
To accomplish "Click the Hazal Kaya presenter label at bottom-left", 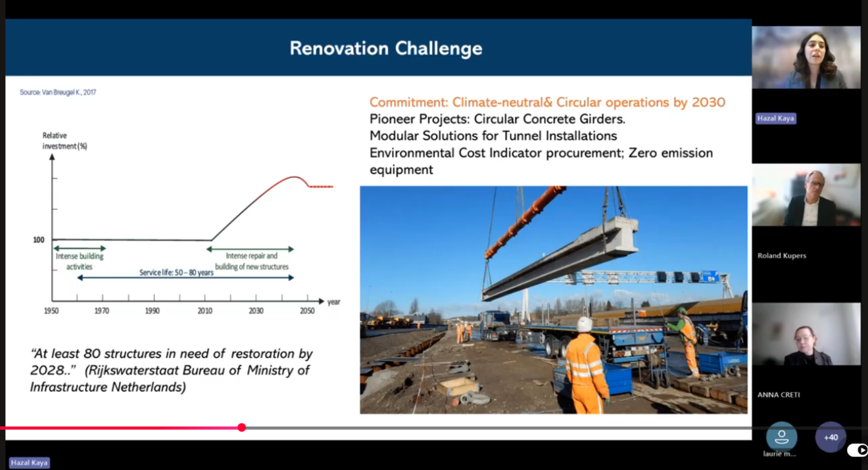I will tap(29, 463).
